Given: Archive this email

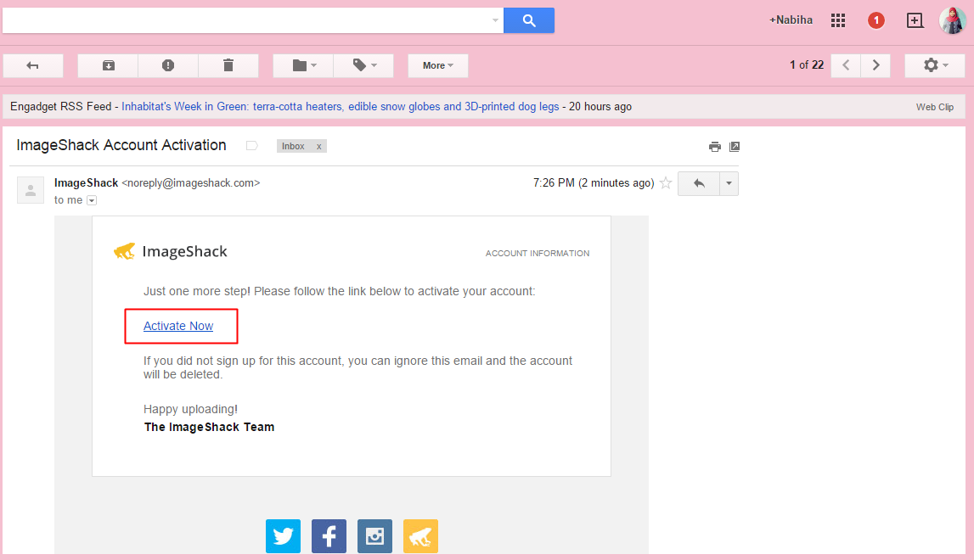Looking at the screenshot, I should (x=108, y=65).
